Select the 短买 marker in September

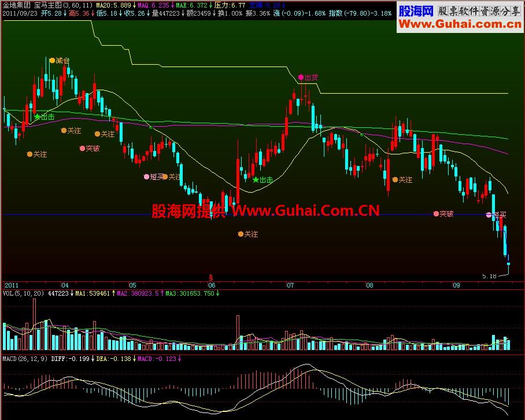496,215
